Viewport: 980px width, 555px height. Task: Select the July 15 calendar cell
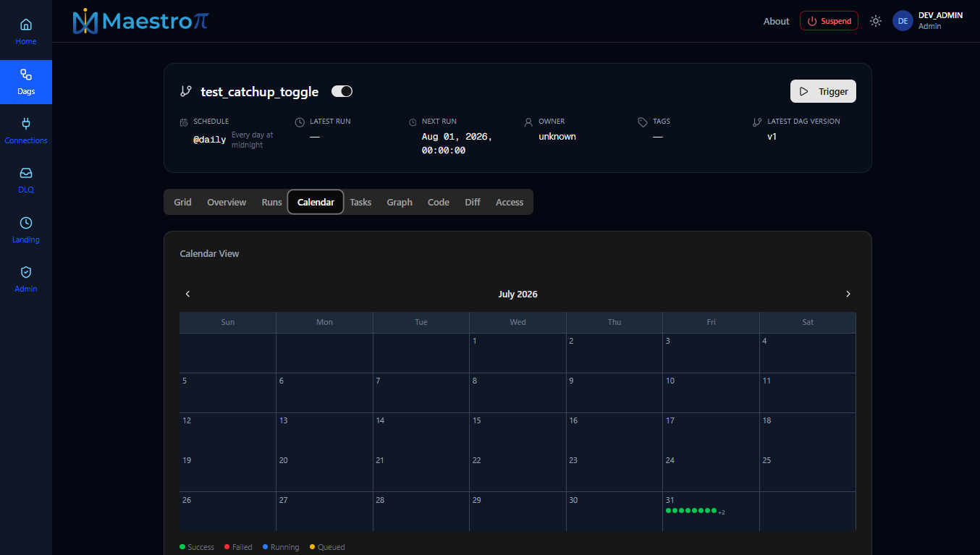[518, 432]
